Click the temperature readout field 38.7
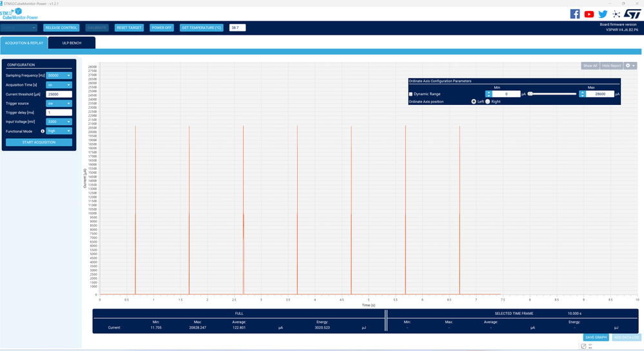Screen dimensions: 644x351 [x=237, y=28]
